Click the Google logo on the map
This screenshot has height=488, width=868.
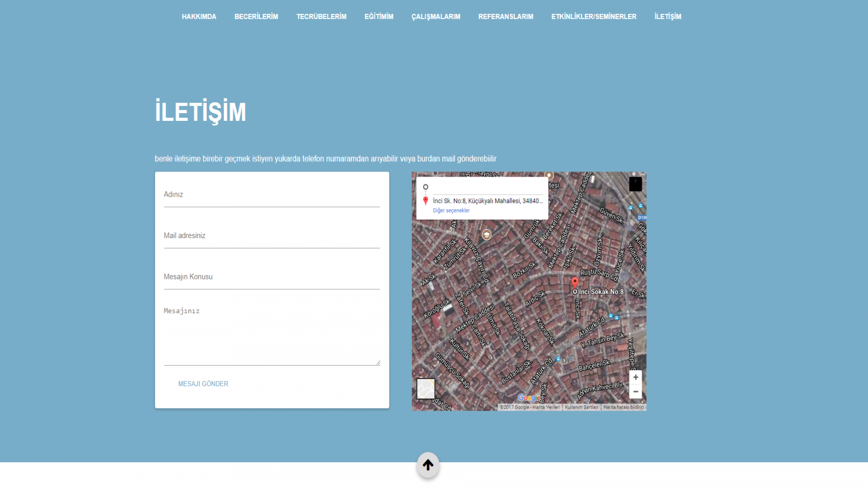pos(528,398)
